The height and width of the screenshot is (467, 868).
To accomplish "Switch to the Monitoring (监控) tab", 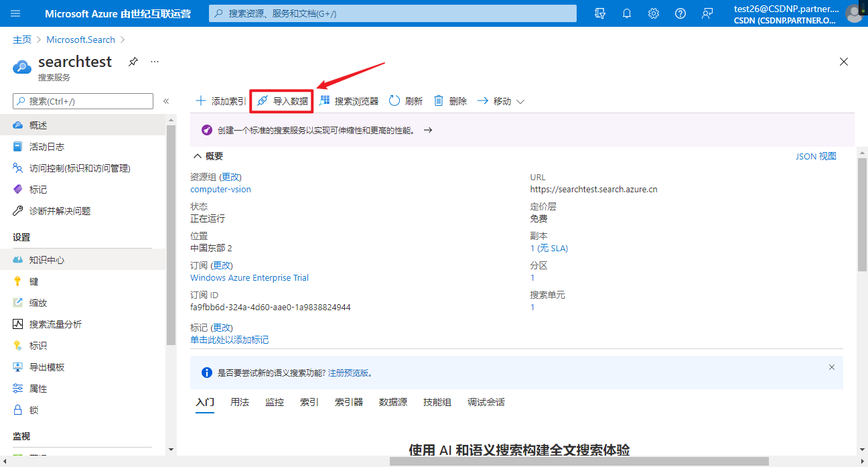I will [275, 403].
